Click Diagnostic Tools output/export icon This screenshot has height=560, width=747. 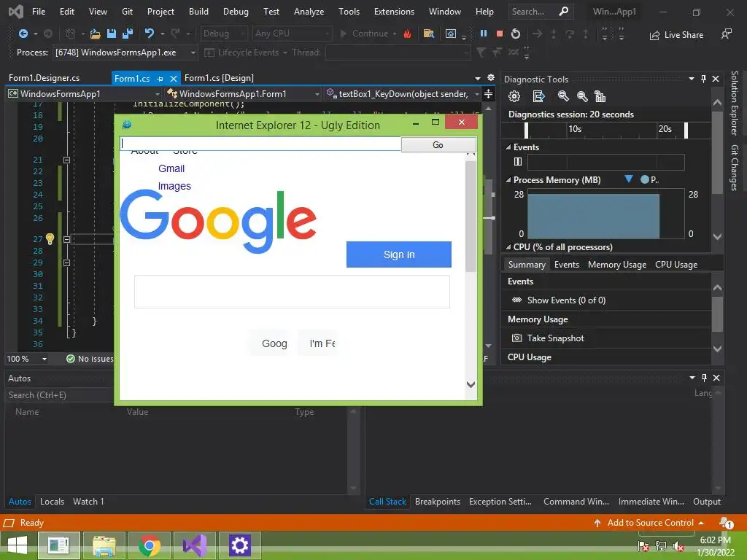[x=538, y=97]
